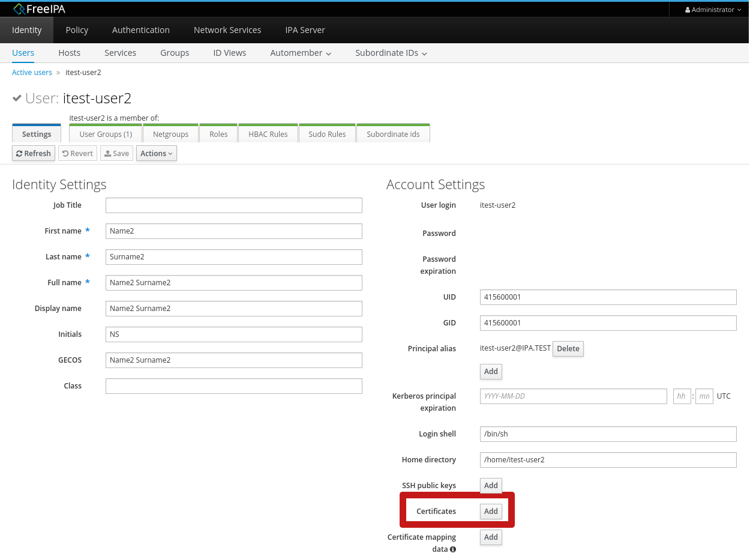Image resolution: width=756 pixels, height=556 pixels.
Task: Open the HBAC Rules tab
Action: coord(268,134)
